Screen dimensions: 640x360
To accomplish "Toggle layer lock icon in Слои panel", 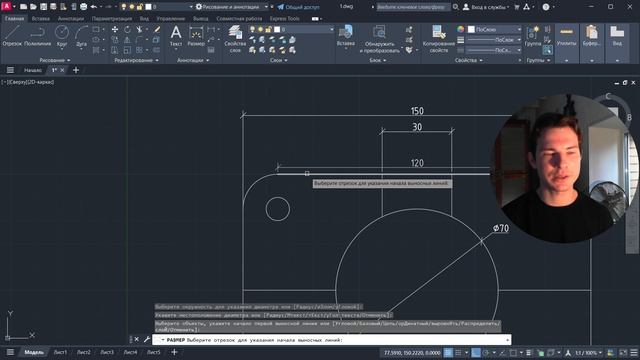I will tap(268, 29).
